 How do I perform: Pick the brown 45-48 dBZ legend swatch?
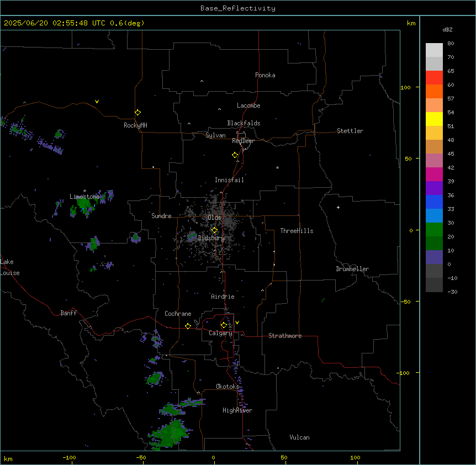tap(434, 146)
